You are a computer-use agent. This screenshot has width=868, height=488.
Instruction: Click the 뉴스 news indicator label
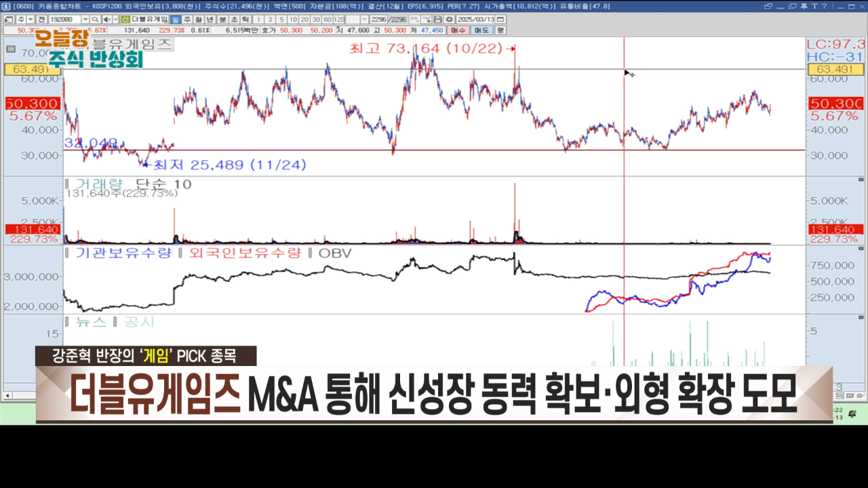coord(91,322)
